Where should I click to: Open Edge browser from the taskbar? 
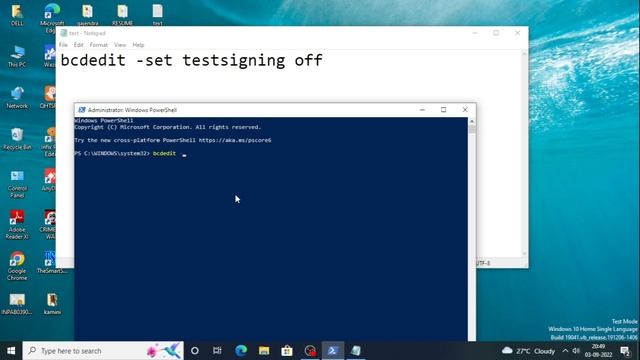pyautogui.click(x=241, y=351)
